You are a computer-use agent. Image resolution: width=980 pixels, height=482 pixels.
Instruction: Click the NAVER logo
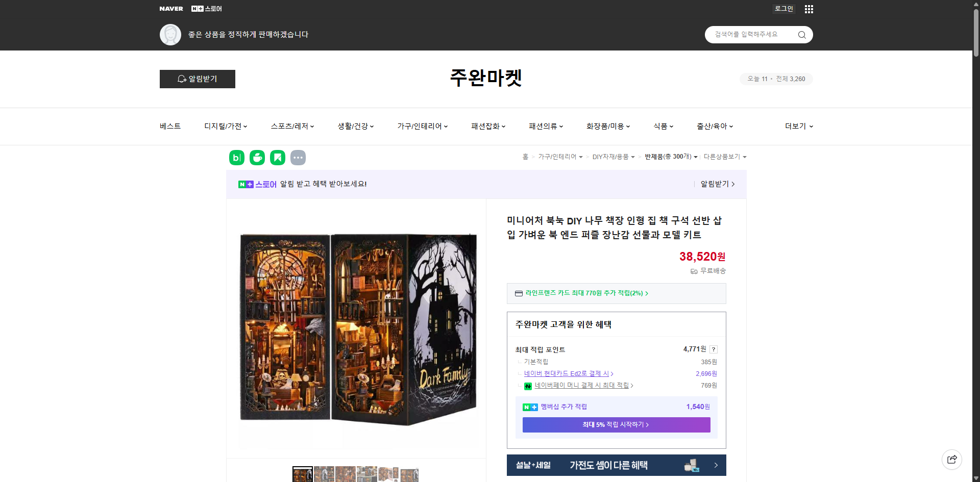click(171, 9)
